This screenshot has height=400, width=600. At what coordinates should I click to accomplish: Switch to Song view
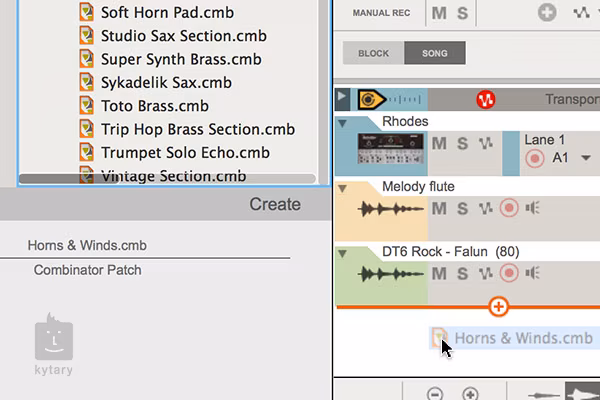click(435, 53)
